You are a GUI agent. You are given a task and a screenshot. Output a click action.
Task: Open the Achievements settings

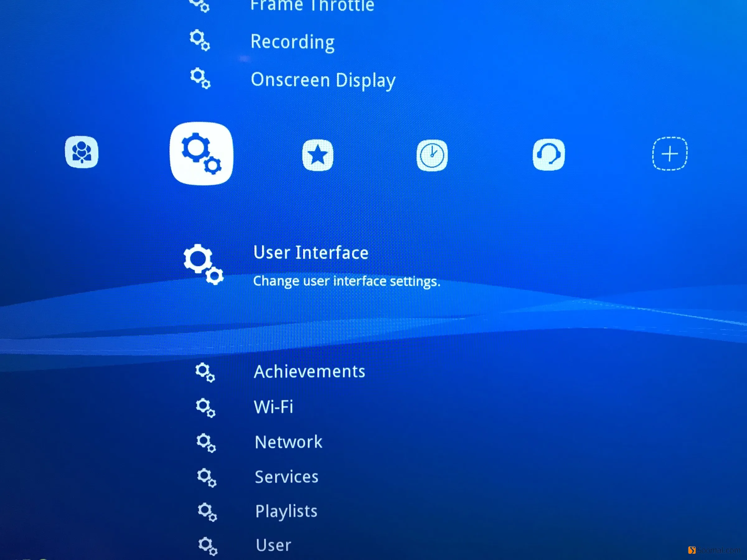(x=309, y=372)
